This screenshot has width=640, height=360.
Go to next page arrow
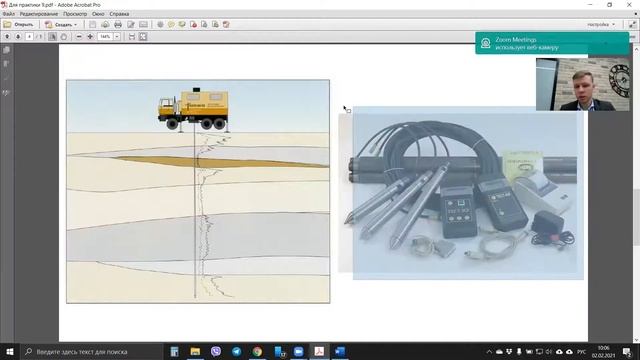(18, 37)
